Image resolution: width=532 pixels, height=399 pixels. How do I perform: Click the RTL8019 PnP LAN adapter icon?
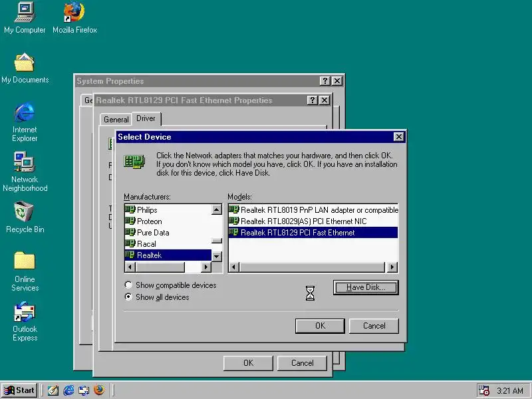click(x=234, y=209)
